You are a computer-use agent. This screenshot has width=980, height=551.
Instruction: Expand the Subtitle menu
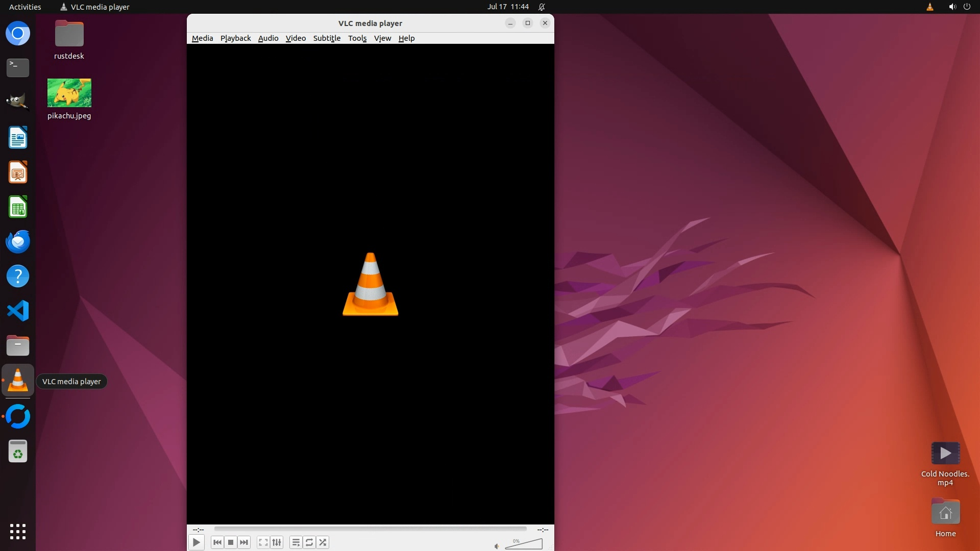pyautogui.click(x=327, y=38)
